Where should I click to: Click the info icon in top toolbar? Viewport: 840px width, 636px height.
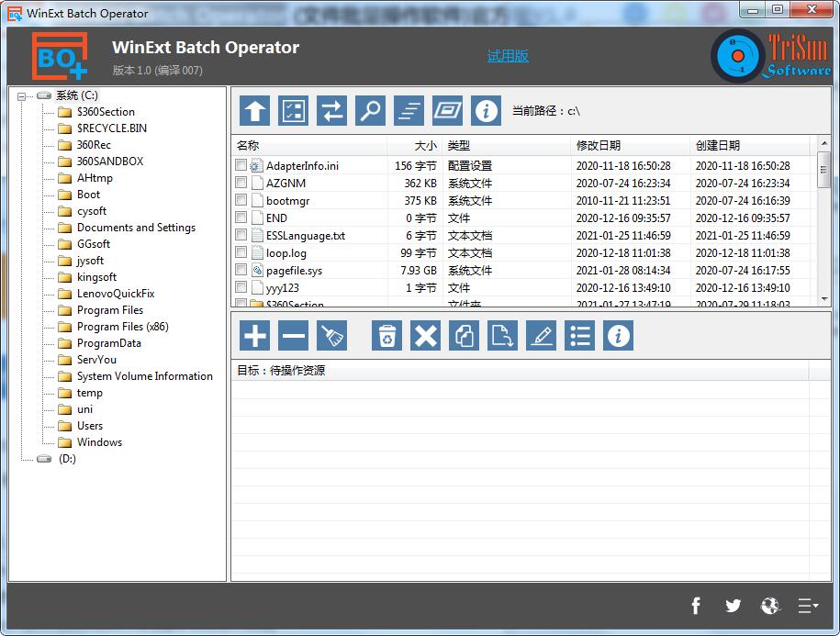[486, 111]
